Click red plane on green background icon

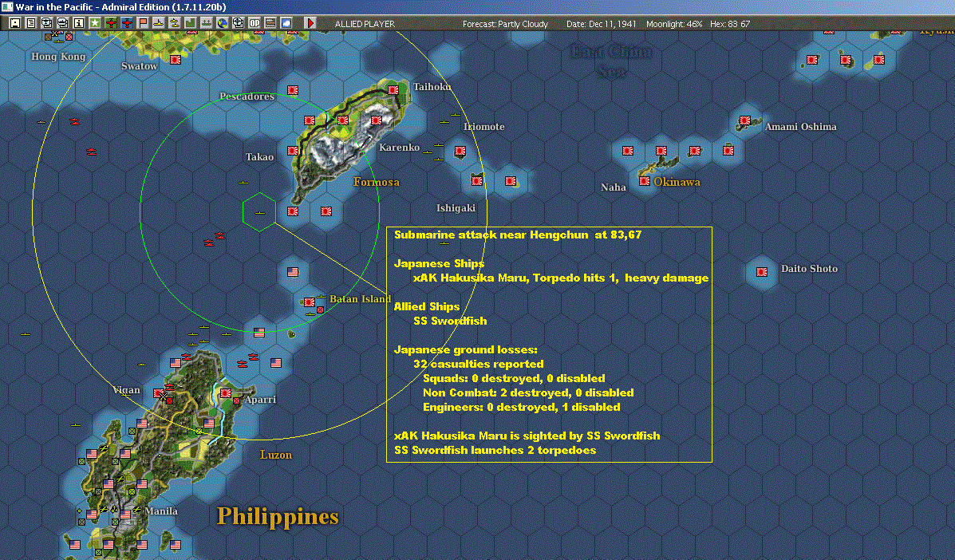click(x=111, y=23)
